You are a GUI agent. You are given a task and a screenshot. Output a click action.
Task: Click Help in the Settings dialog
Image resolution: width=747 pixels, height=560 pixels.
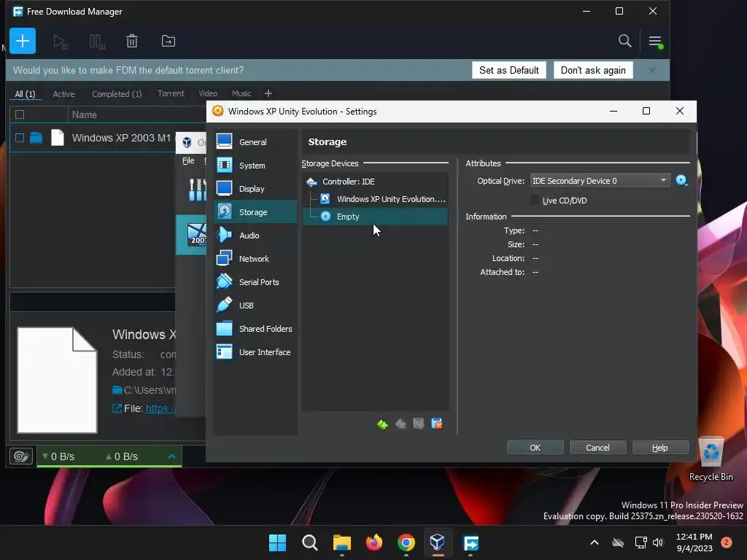[659, 448]
